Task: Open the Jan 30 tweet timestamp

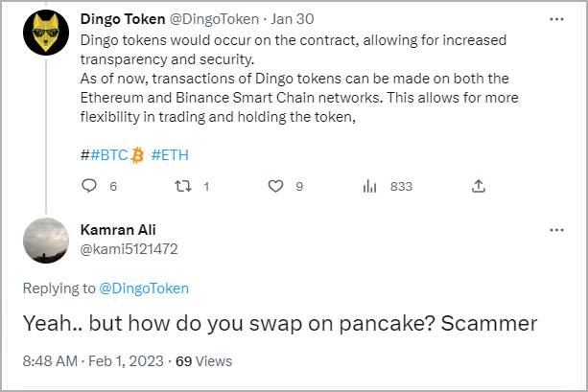Action: click(293, 19)
